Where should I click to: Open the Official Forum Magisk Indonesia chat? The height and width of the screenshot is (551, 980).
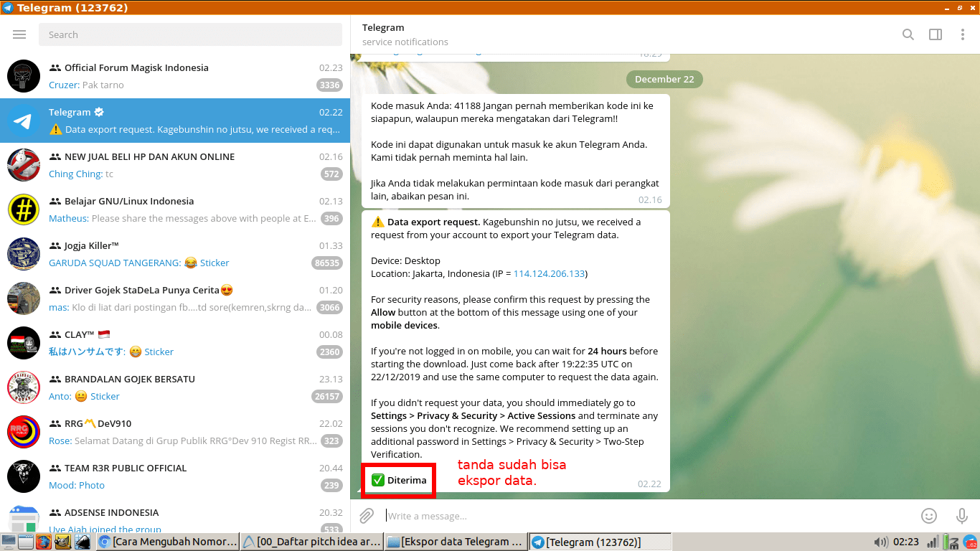[175, 76]
